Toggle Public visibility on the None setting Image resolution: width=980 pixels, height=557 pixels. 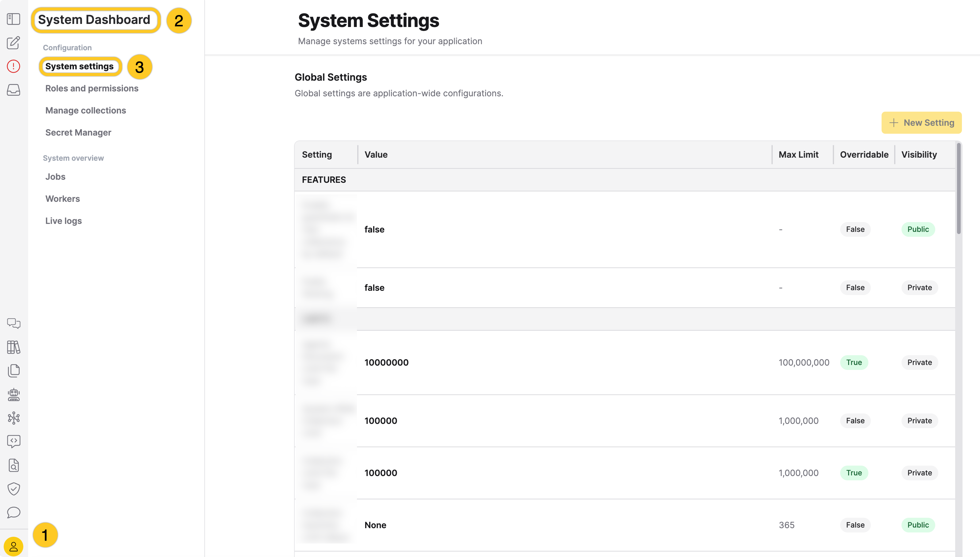918,525
